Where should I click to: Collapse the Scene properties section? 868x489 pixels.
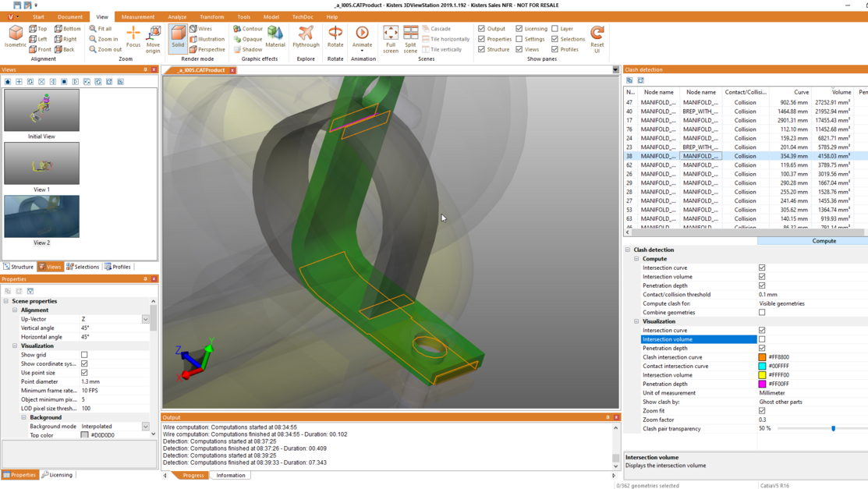coord(6,301)
